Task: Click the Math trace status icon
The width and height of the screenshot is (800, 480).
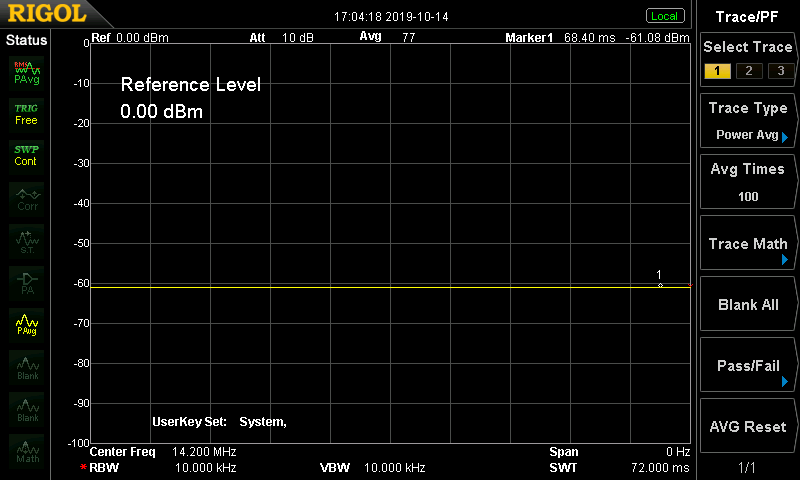Action: (26, 451)
